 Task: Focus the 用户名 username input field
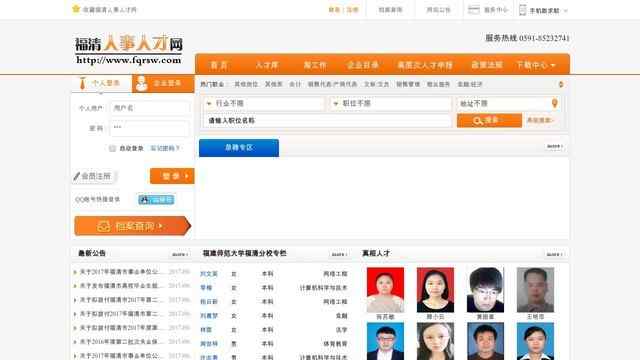pyautogui.click(x=149, y=108)
